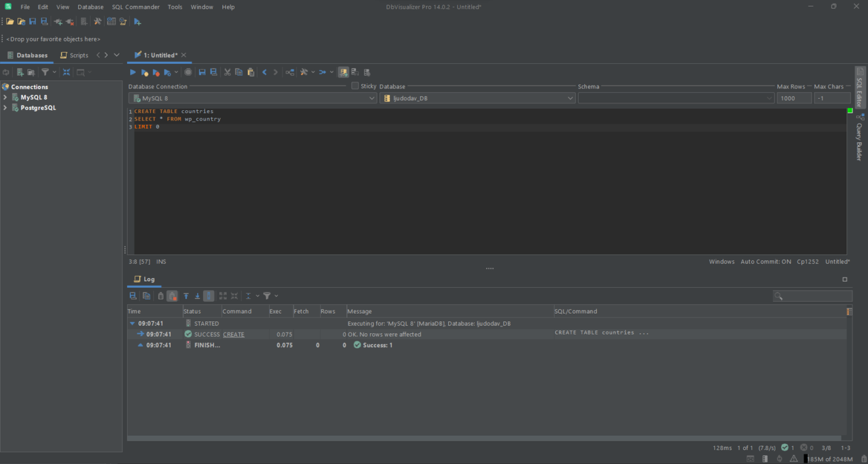Click the Max Rows input field
The width and height of the screenshot is (868, 464).
click(793, 98)
